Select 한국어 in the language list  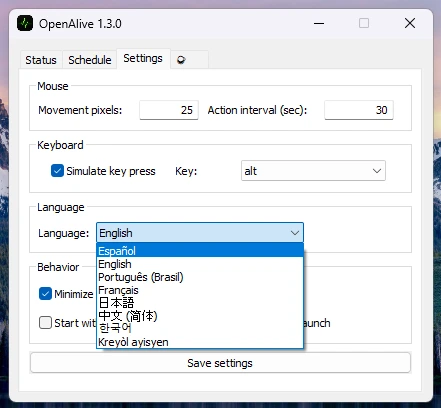point(200,328)
